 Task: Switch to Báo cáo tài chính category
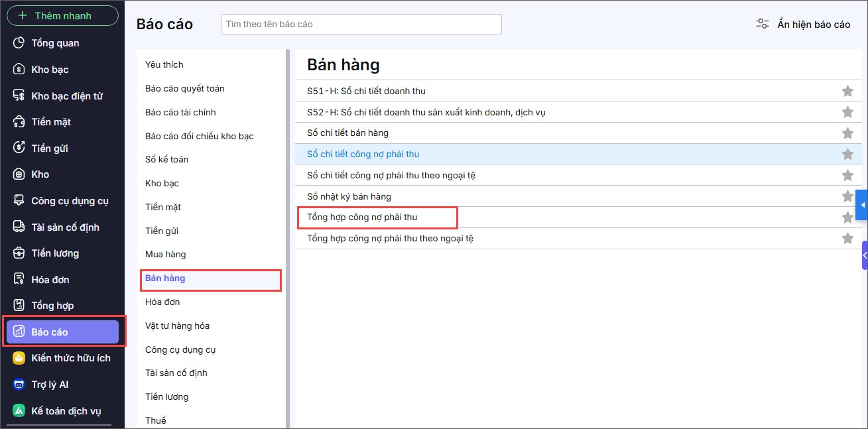(180, 112)
